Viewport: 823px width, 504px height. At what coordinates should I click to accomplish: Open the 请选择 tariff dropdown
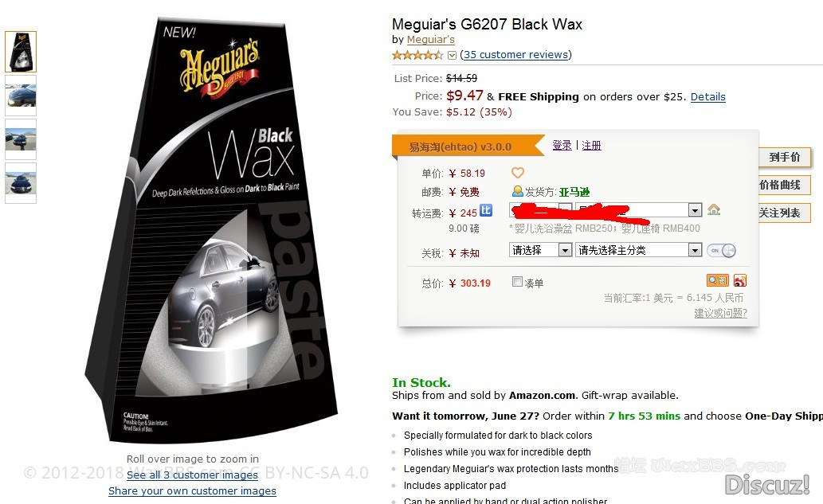tap(540, 250)
